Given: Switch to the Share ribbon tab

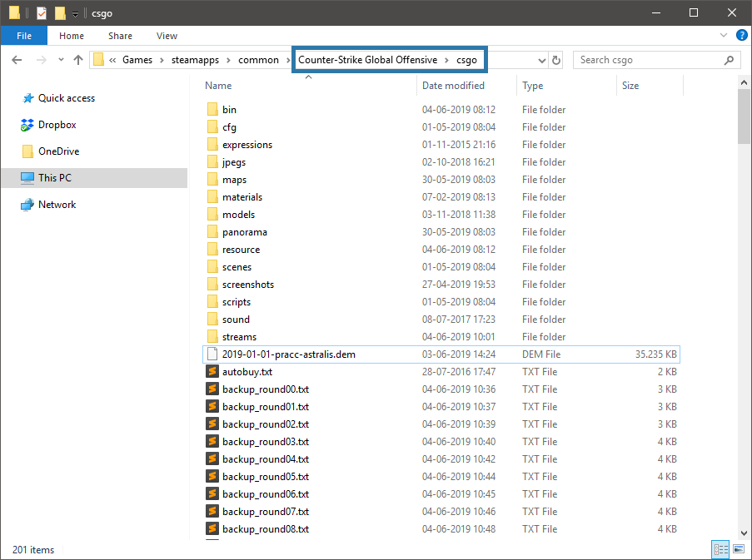Looking at the screenshot, I should [x=120, y=36].
